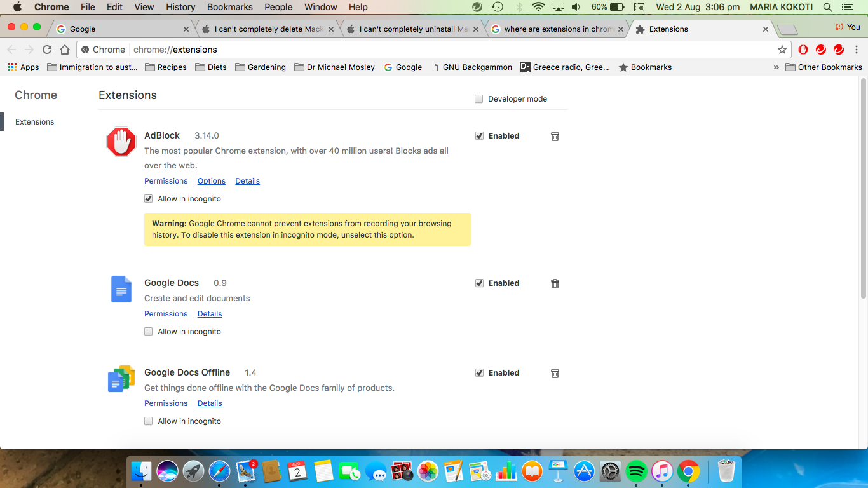The height and width of the screenshot is (488, 868).
Task: Open AdBlock Options
Action: tap(212, 181)
